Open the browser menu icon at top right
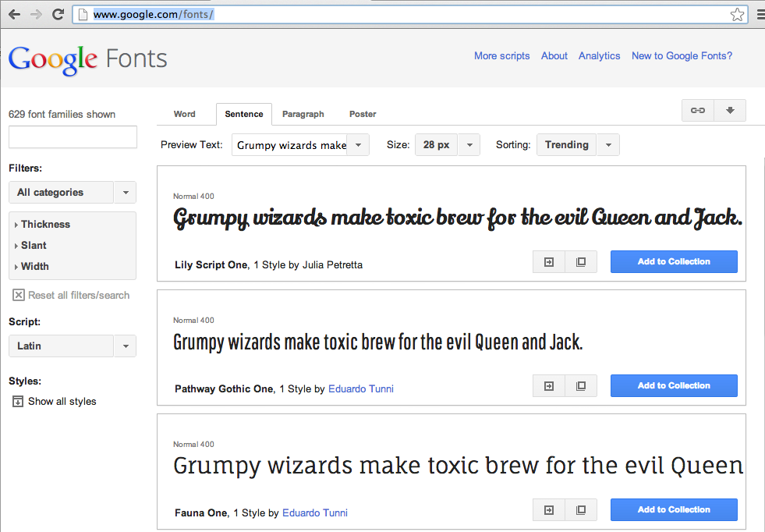The height and width of the screenshot is (532, 765). 758,13
